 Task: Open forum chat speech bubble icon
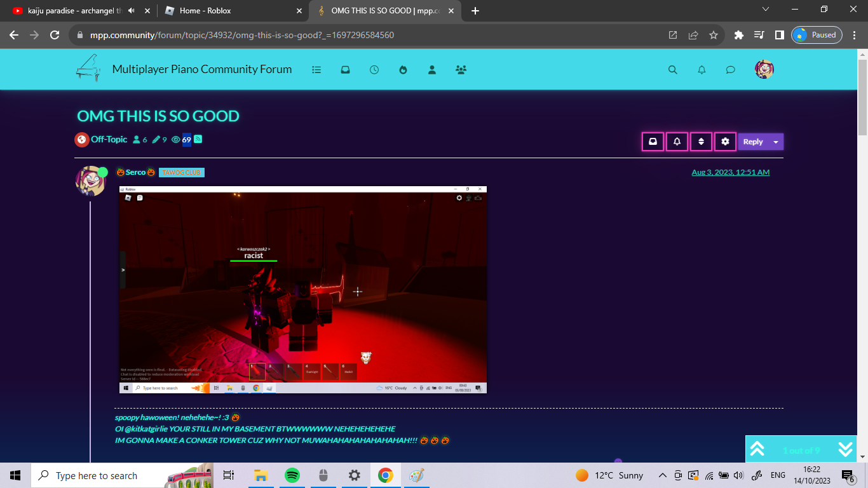pyautogui.click(x=731, y=70)
